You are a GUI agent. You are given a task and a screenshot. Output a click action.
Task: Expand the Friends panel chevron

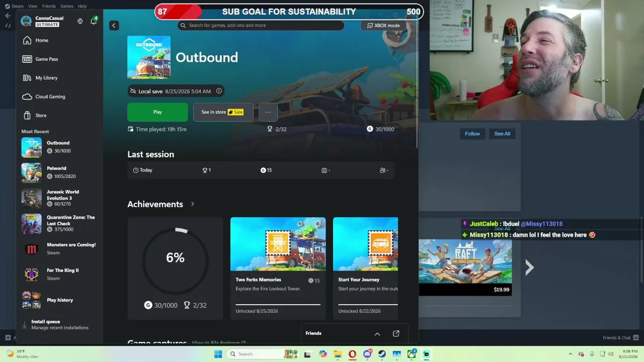377,333
